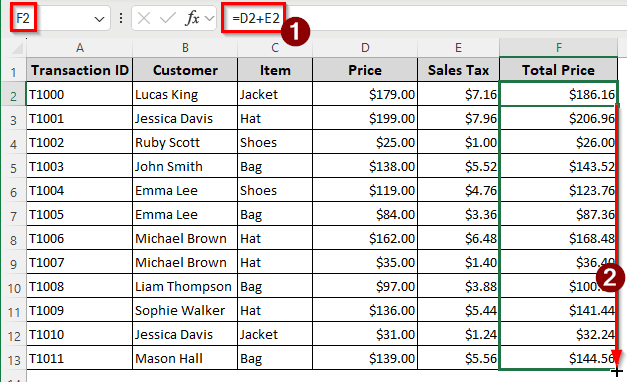This screenshot has height=382, width=627.
Task: Select the $144.56 total cell
Action: click(x=559, y=358)
